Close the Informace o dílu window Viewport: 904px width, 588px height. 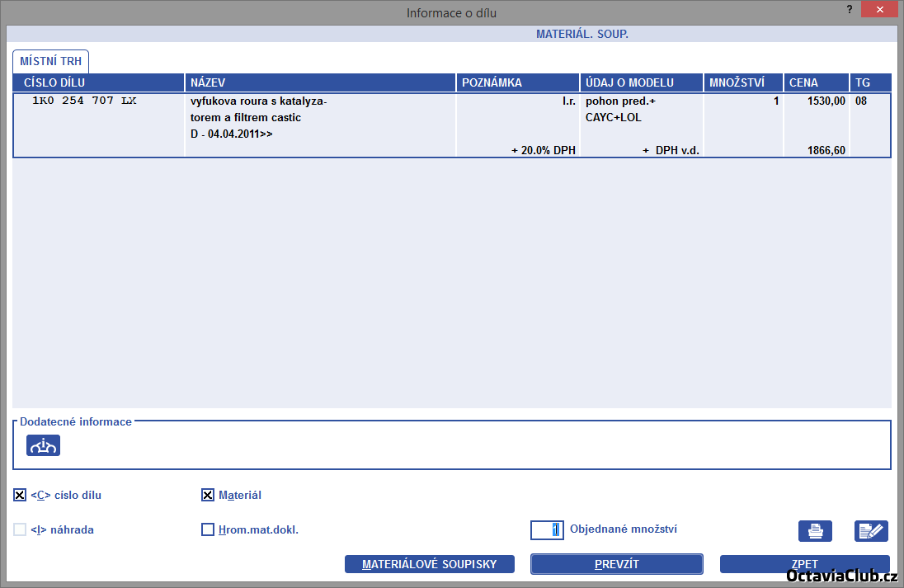coord(880,9)
